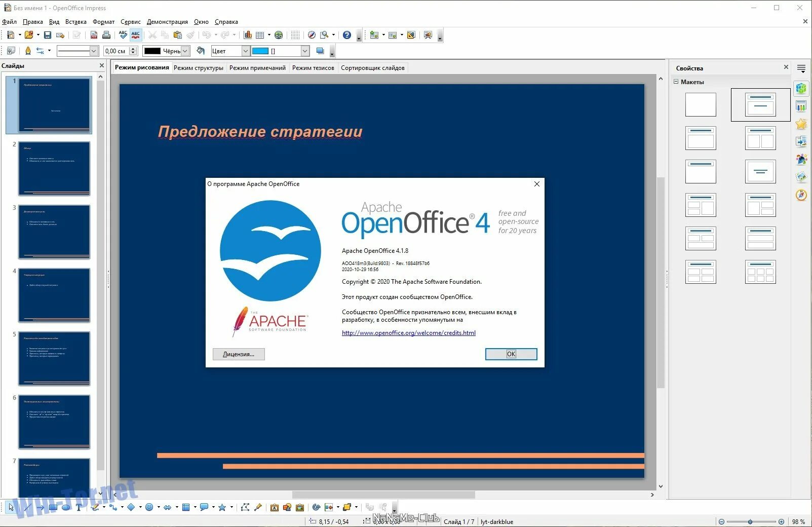
Task: Toggle the display grid icon
Action: point(295,35)
